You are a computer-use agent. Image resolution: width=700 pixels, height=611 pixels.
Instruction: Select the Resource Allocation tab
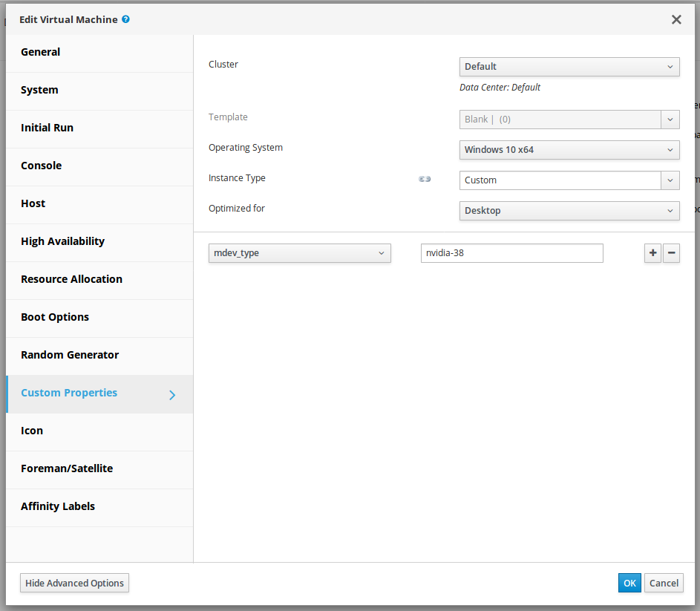71,279
